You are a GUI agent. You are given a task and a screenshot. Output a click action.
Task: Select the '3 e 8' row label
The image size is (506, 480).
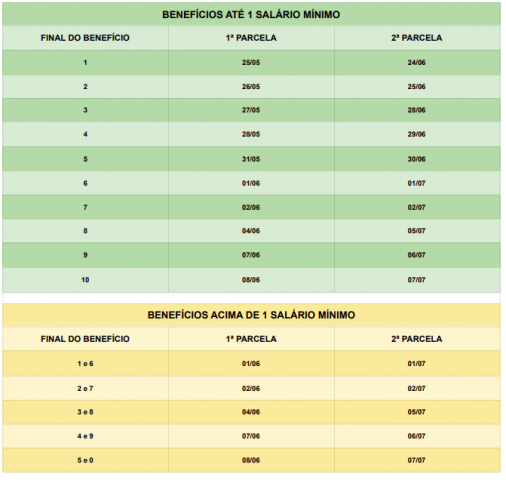(85, 412)
